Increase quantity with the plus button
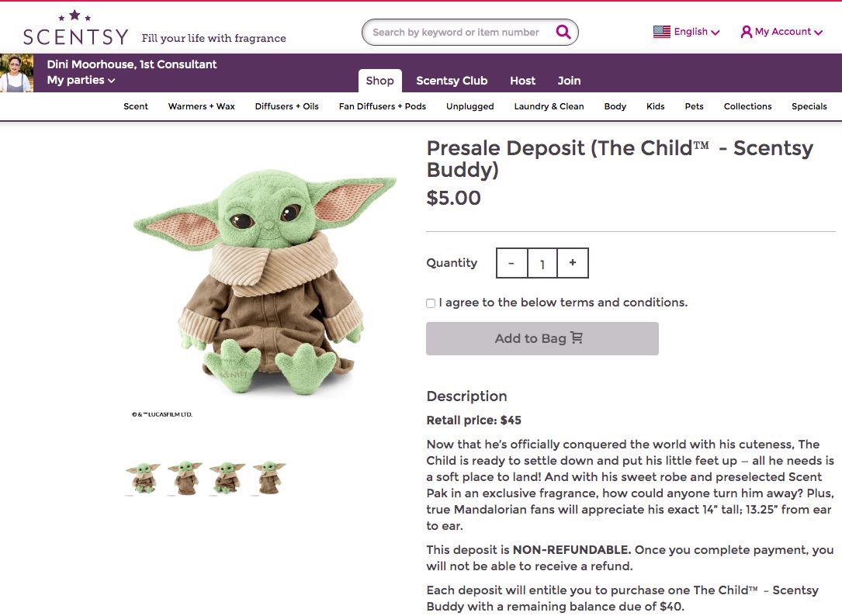The width and height of the screenshot is (842, 616). coord(573,263)
